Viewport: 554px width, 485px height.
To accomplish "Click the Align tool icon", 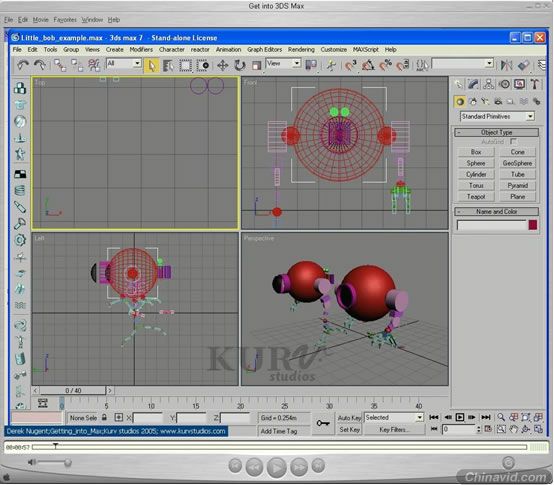I will point(523,65).
